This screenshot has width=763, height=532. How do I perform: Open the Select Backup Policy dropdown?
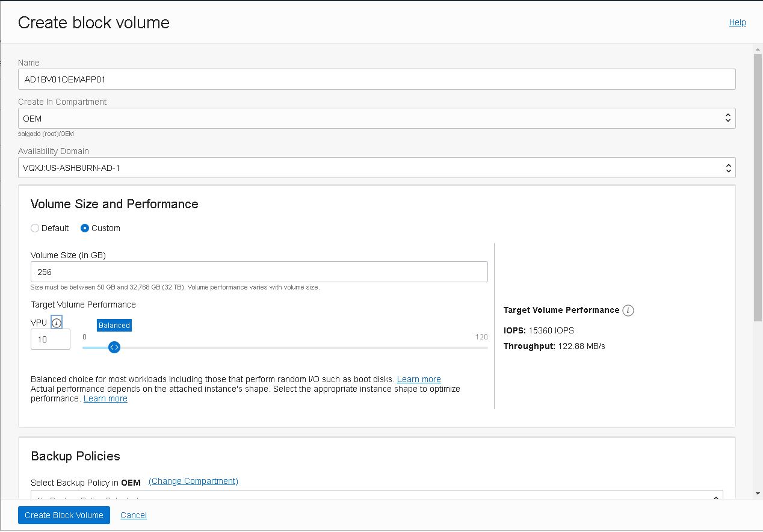pyautogui.click(x=377, y=498)
